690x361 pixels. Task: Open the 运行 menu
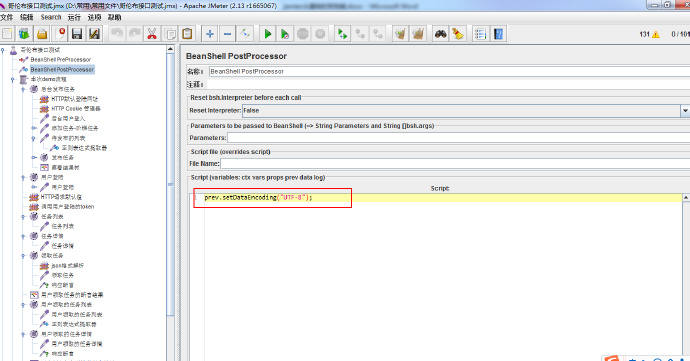[74, 17]
